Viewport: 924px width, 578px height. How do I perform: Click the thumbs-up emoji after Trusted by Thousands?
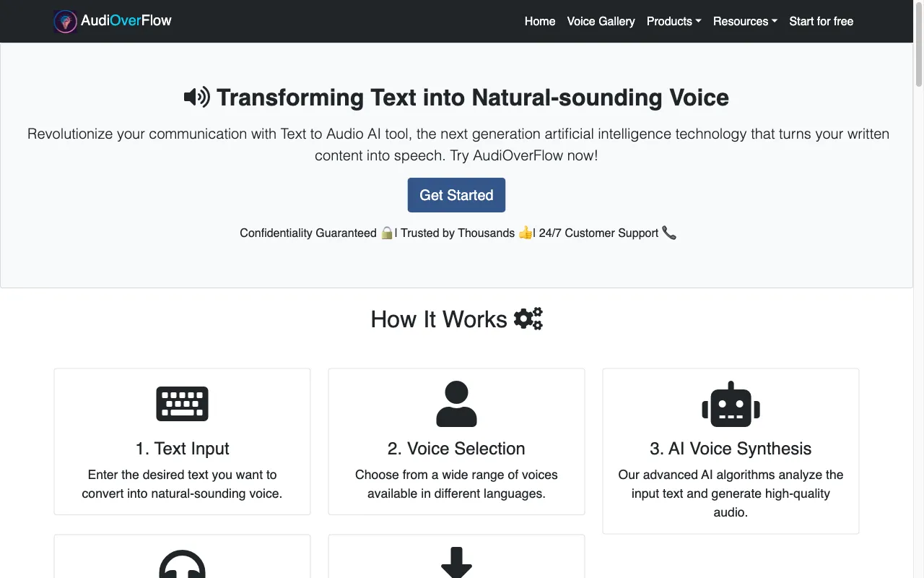[x=525, y=233]
